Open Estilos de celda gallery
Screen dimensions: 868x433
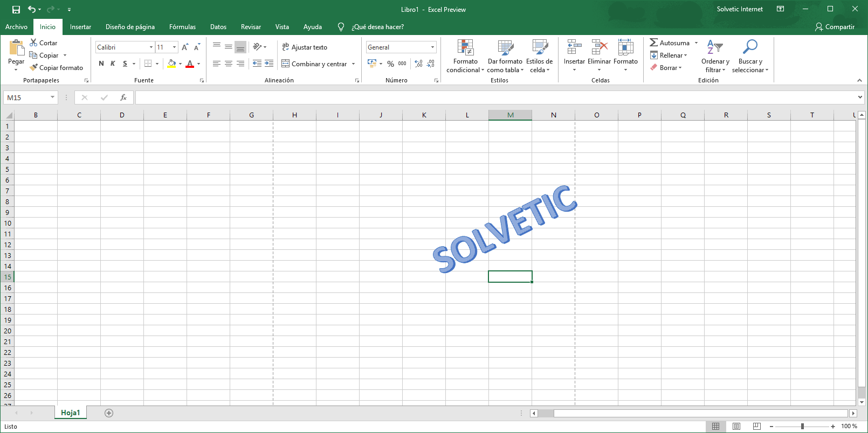540,56
